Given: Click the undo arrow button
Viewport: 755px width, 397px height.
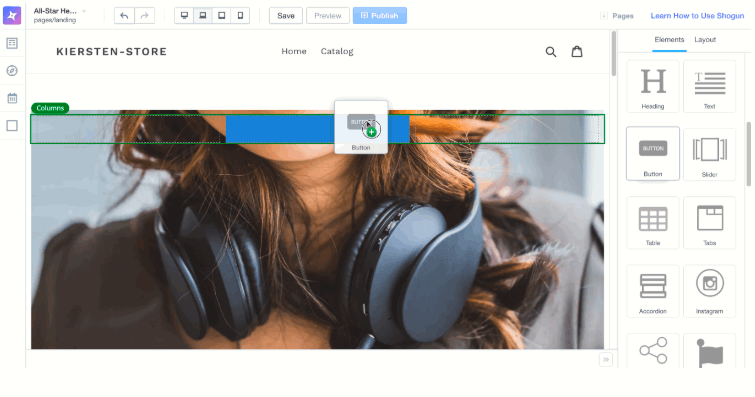Looking at the screenshot, I should [124, 15].
